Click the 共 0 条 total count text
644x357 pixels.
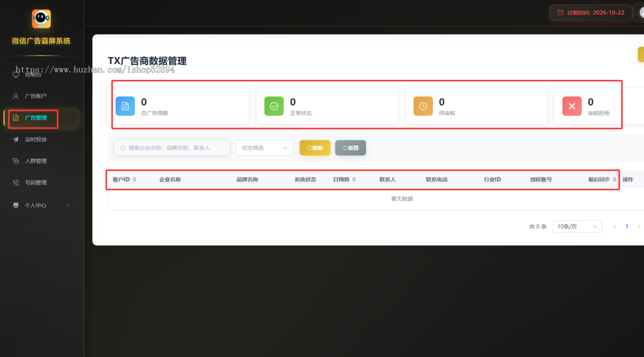click(x=538, y=227)
